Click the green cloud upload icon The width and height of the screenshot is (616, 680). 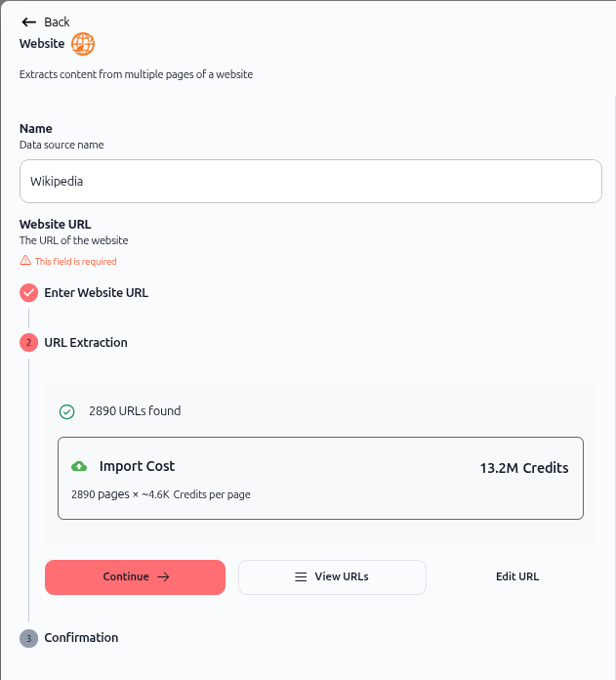point(79,466)
